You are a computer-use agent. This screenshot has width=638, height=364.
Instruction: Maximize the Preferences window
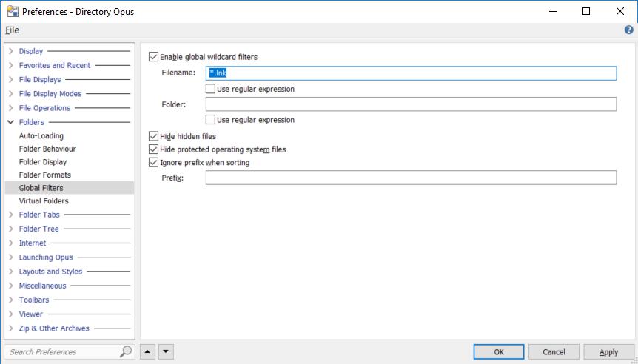click(x=586, y=11)
